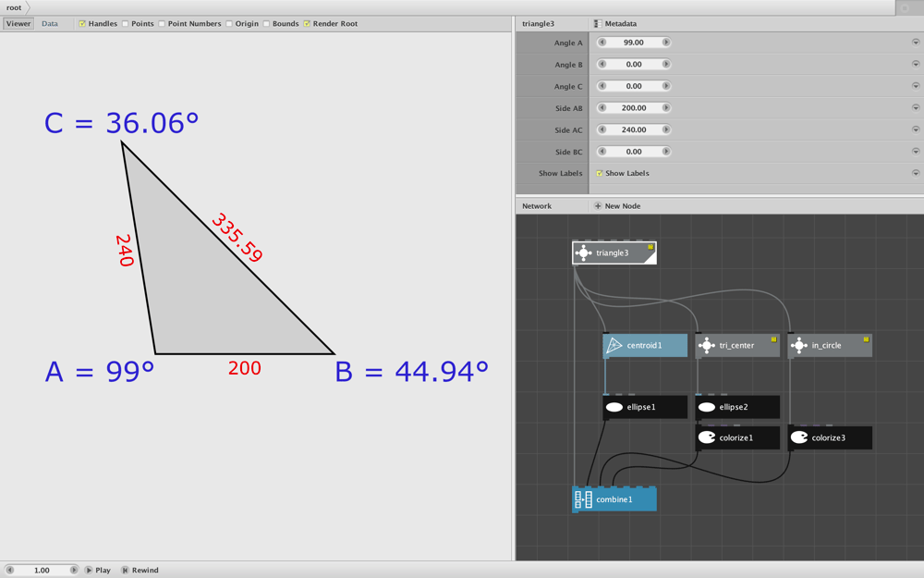Increase the frame number with right arrow
The height and width of the screenshot is (578, 924).
[x=74, y=571]
